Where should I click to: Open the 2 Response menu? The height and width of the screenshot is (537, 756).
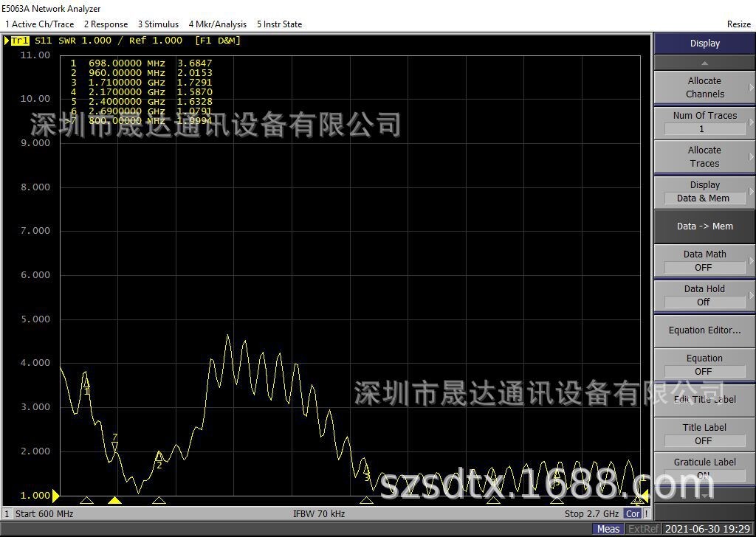pos(106,24)
